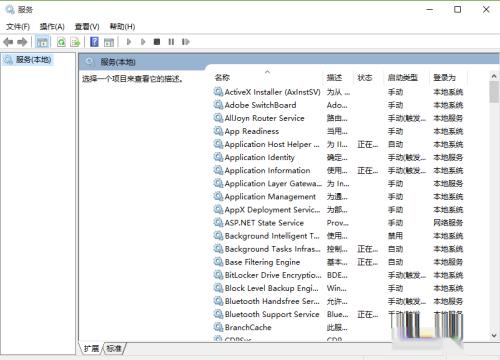Screen dimensions: 500x360
Task: Select Application Identity service
Action: (x=338, y=157)
